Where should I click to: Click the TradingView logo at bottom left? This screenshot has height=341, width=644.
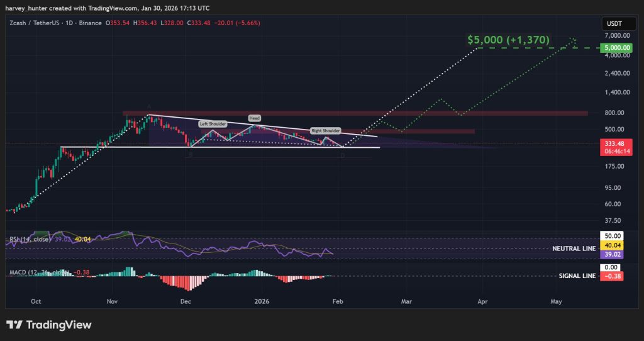click(48, 325)
